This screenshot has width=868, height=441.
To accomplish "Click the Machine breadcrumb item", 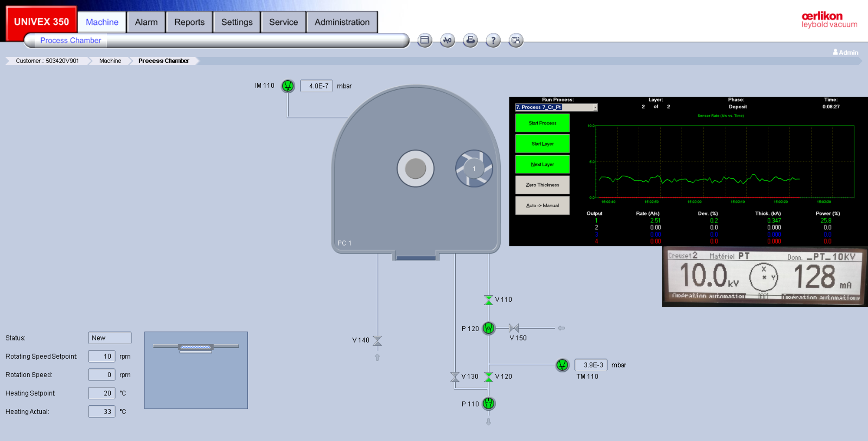I will click(110, 61).
